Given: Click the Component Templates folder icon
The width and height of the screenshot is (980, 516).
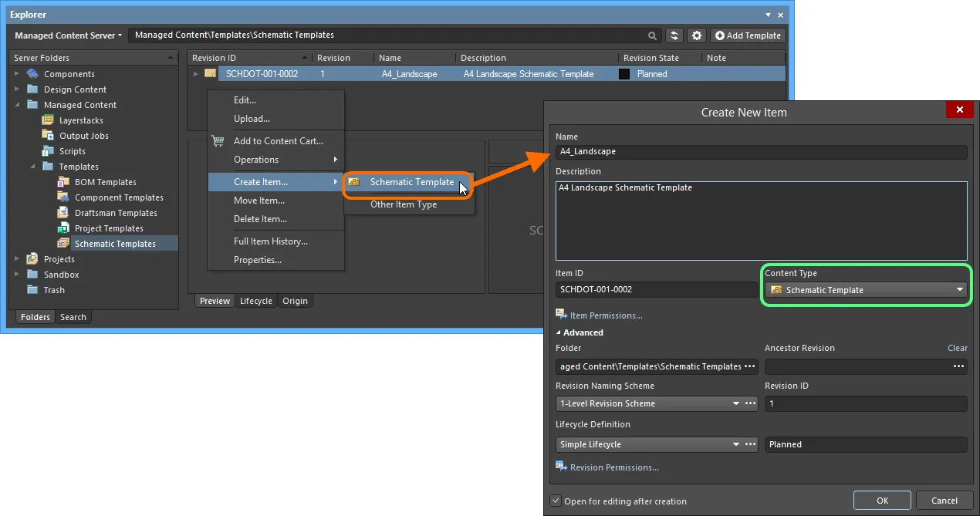Looking at the screenshot, I should coord(63,197).
